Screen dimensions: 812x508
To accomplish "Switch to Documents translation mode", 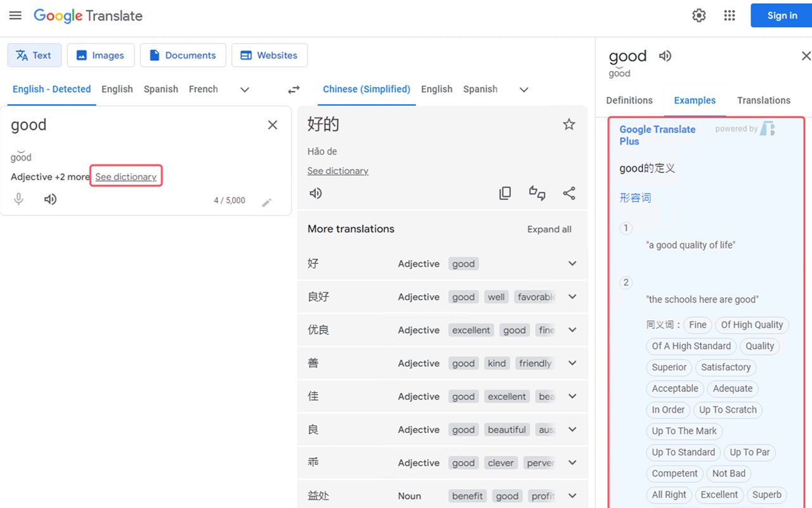I will click(183, 55).
